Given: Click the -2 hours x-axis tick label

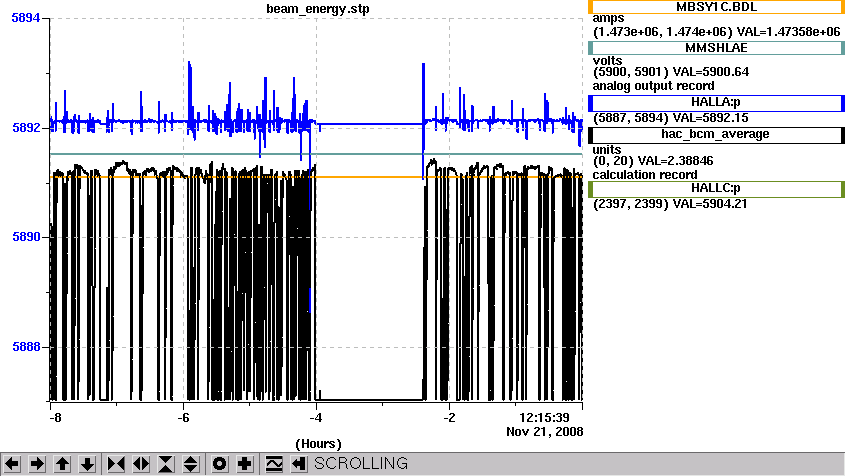Looking at the screenshot, I should point(449,418).
